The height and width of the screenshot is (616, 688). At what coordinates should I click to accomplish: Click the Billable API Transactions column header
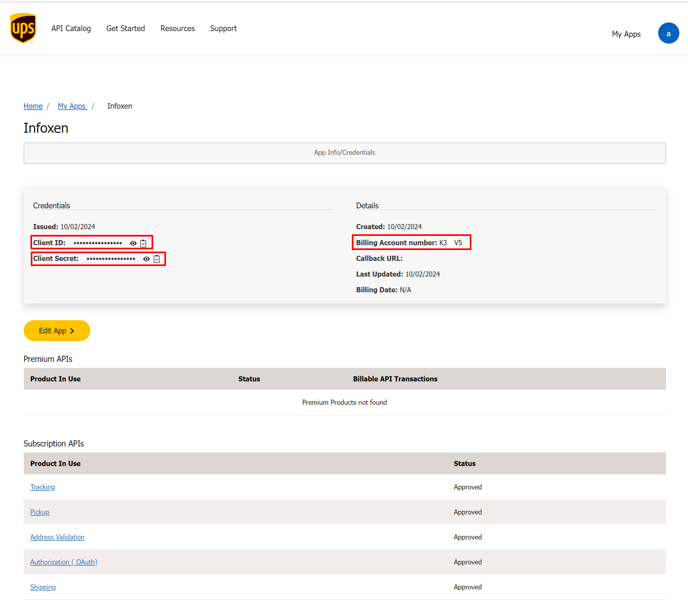tap(395, 379)
